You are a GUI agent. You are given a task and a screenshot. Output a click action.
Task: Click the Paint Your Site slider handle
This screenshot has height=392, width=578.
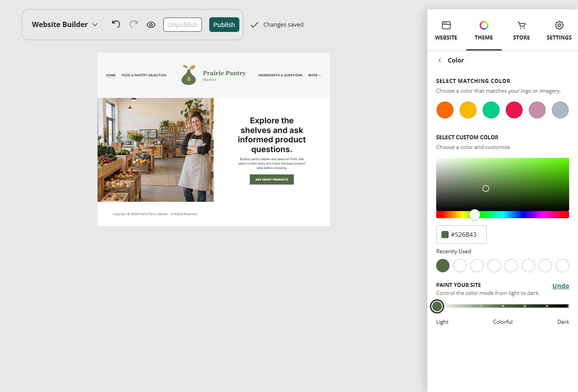coord(437,306)
